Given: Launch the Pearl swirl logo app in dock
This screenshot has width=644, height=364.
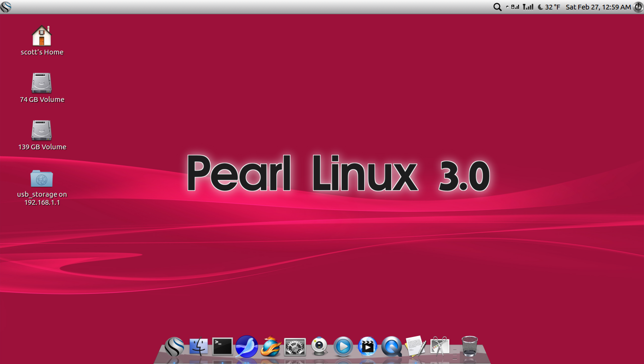Looking at the screenshot, I should (174, 346).
